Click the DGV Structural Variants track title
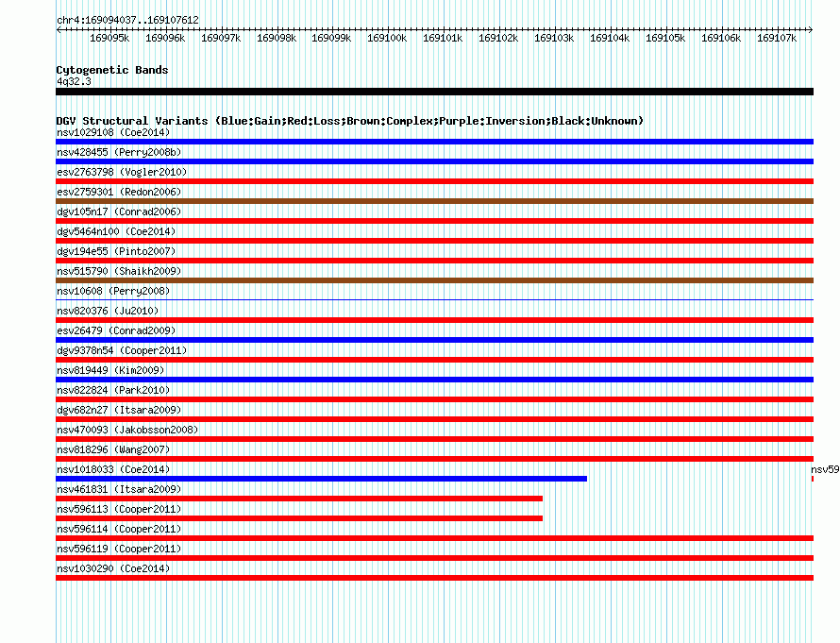This screenshot has width=840, height=643. tap(350, 121)
